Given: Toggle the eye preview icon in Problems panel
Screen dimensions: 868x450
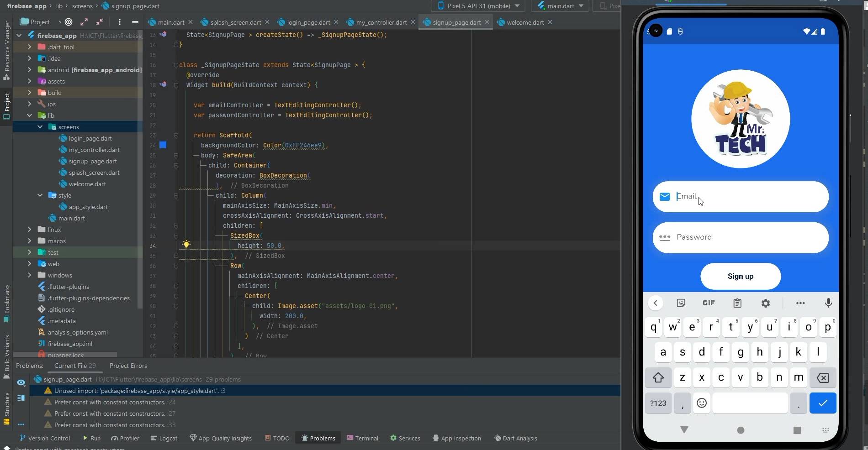Looking at the screenshot, I should point(21,382).
